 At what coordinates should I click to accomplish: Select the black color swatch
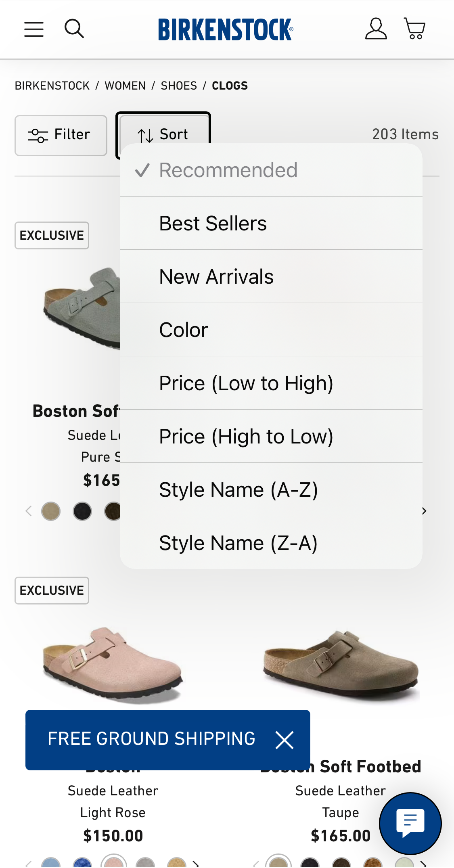tap(82, 511)
